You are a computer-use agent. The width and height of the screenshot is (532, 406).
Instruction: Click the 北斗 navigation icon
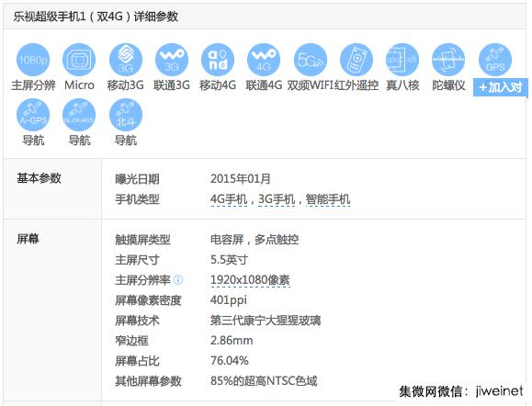[126, 115]
